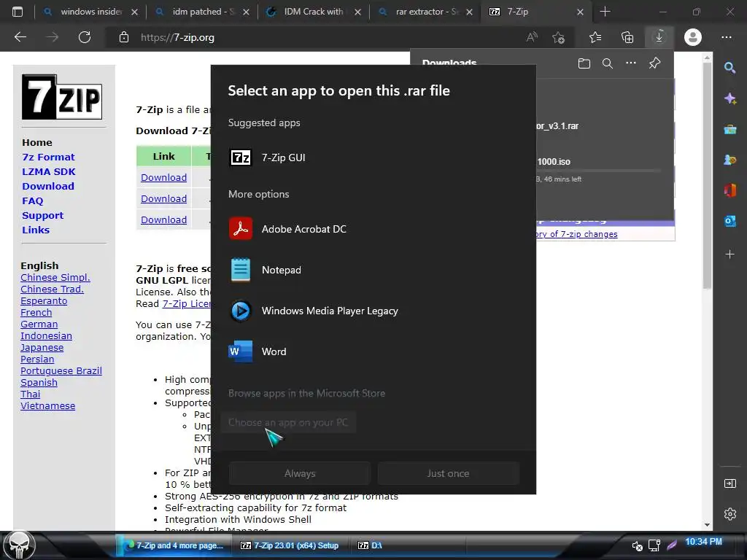Click the 7-ZIP logo image
The width and height of the screenshot is (747, 560).
[x=62, y=97]
